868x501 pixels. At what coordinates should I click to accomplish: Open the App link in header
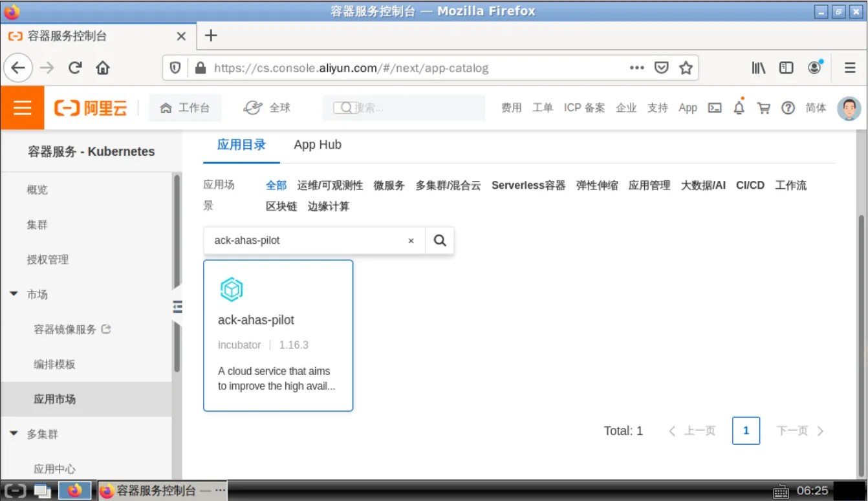click(x=688, y=108)
